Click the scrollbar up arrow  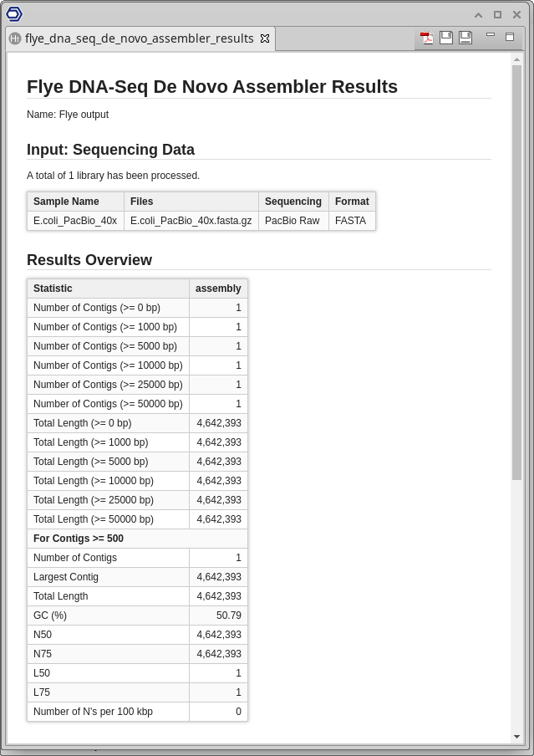tap(516, 59)
